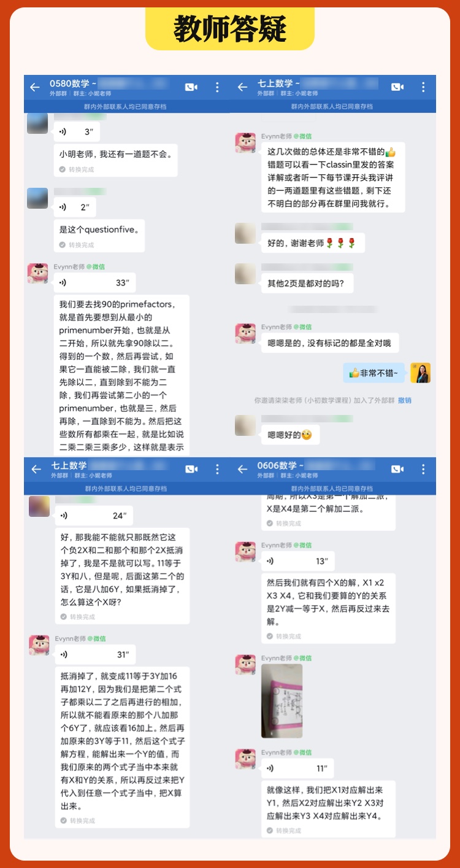Start video call in 0580数学 chat

point(191,87)
